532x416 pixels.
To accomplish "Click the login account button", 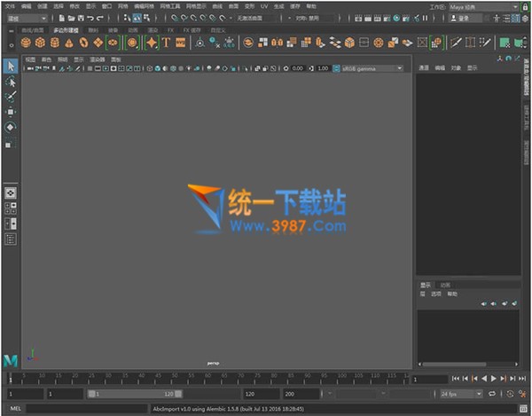I will (x=465, y=19).
